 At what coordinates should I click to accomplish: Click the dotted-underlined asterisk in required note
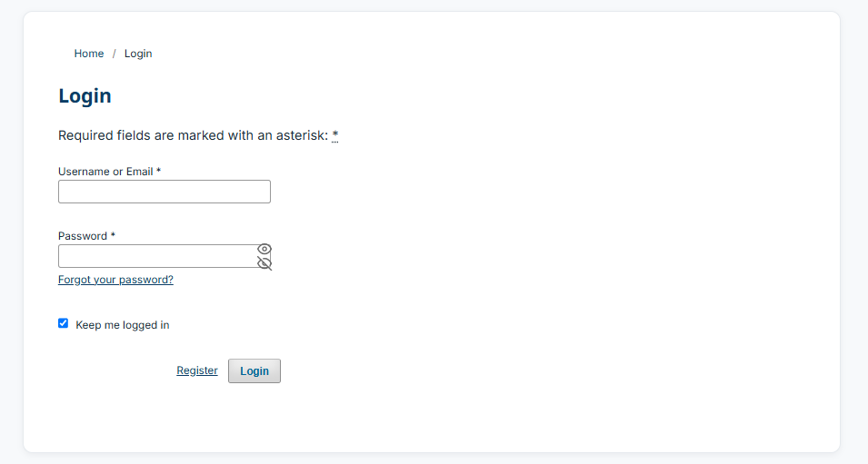click(x=334, y=135)
